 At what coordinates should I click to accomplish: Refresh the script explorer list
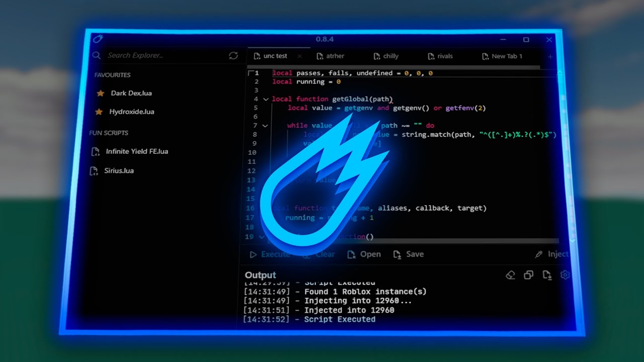click(233, 56)
